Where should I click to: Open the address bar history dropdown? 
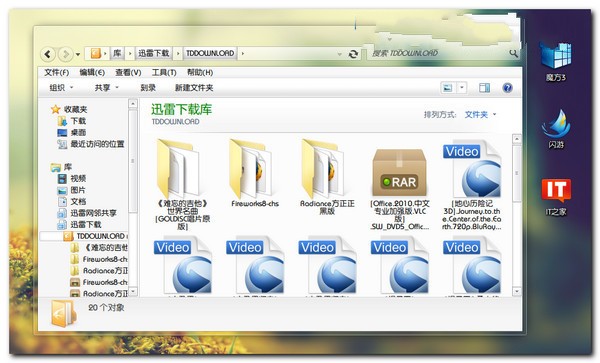339,54
